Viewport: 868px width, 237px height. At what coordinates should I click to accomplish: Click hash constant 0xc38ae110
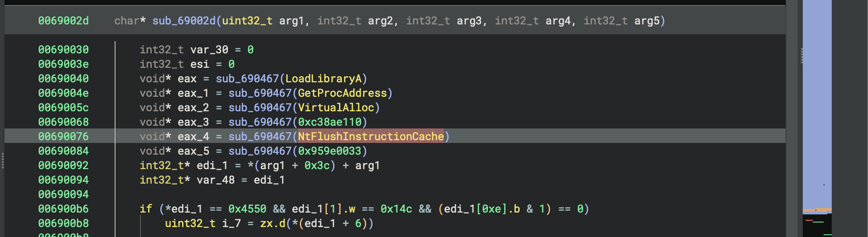click(x=330, y=122)
